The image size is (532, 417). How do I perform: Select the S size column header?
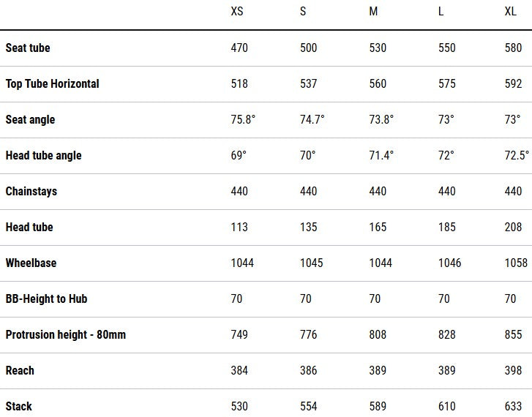click(x=303, y=12)
